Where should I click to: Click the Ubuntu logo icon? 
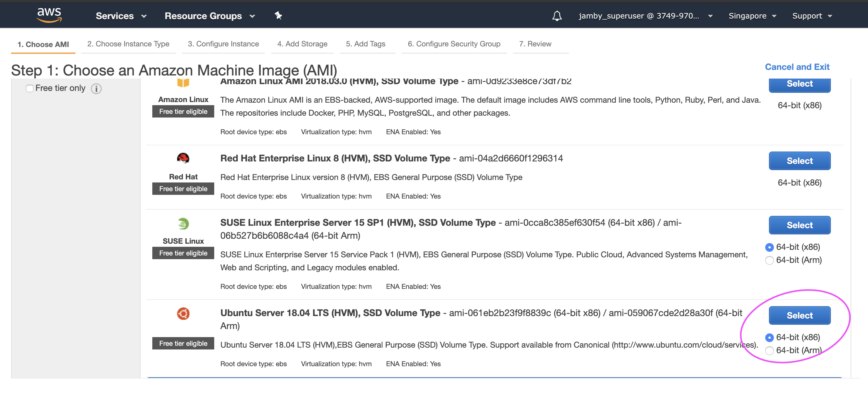[183, 314]
